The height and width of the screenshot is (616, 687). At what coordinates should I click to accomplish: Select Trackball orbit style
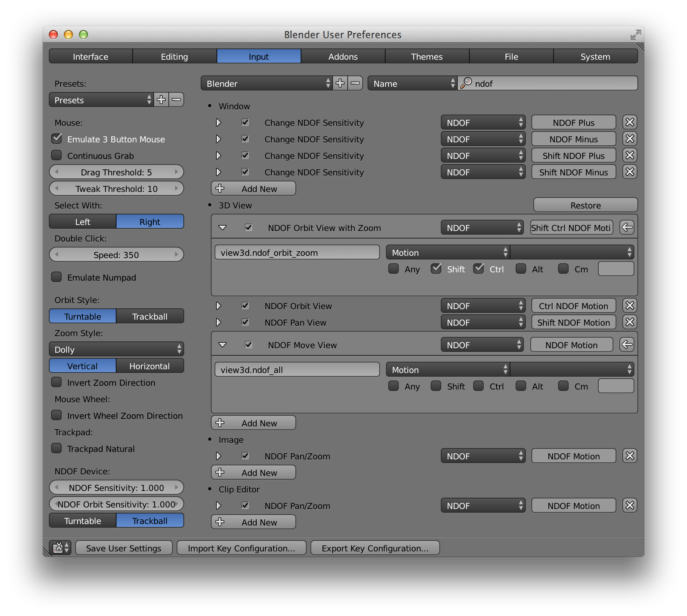click(150, 316)
